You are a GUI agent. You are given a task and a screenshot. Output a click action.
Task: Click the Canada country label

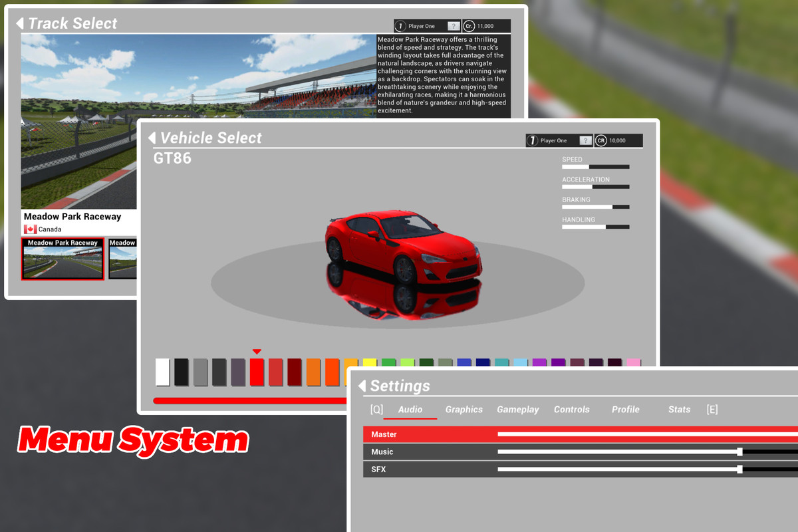pos(50,229)
